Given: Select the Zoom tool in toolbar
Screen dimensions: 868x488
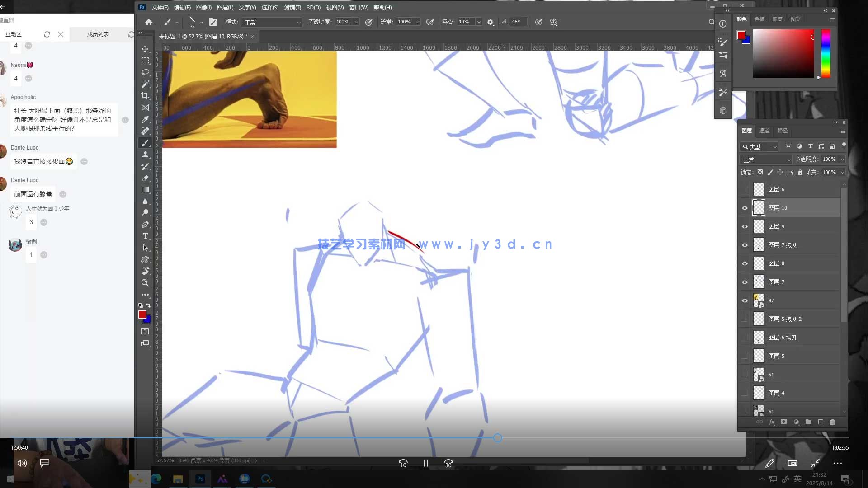Looking at the screenshot, I should coord(145,283).
